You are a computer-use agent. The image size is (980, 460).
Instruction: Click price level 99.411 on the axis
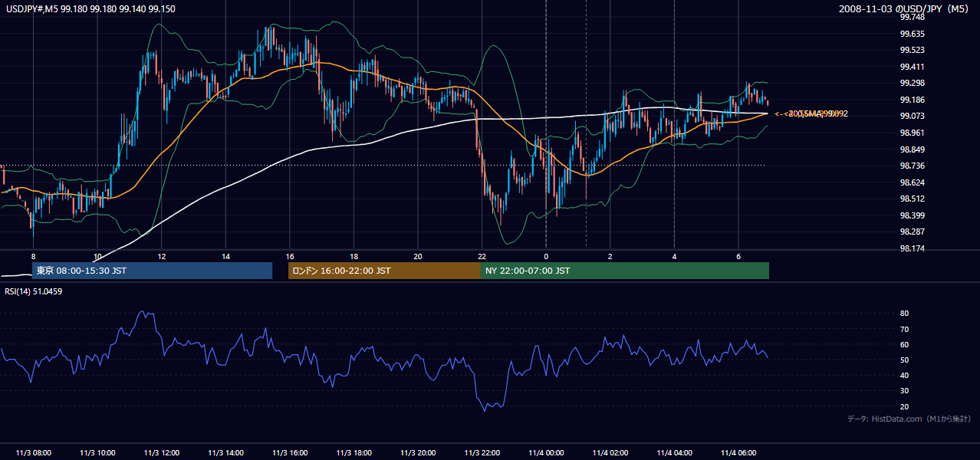tap(913, 67)
